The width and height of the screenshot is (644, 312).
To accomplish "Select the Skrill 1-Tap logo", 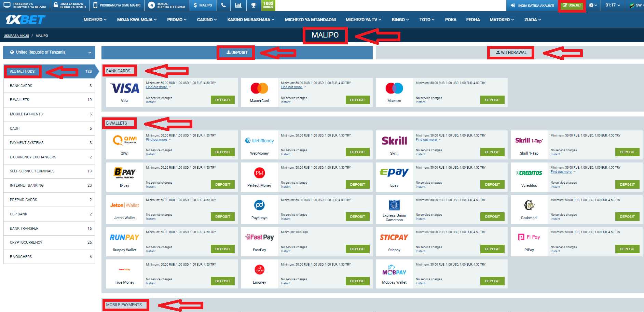I will tap(529, 141).
